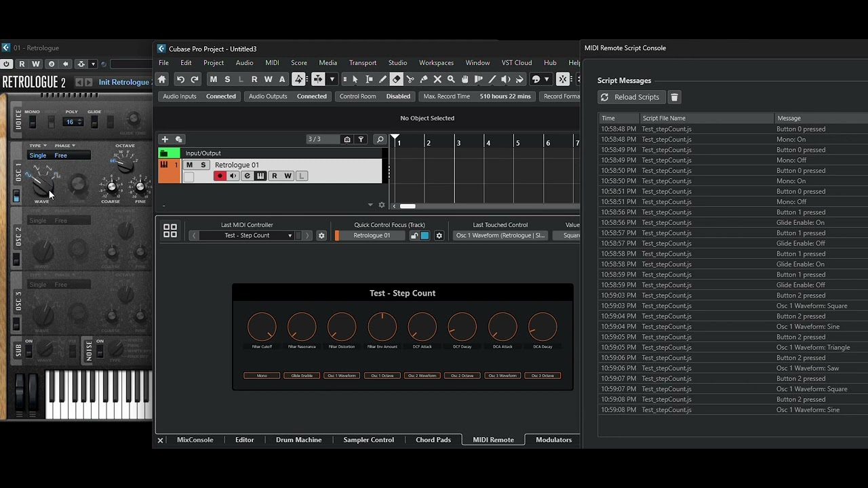Image resolution: width=868 pixels, height=488 pixels.
Task: Select the Split scissors tool
Action: pos(410,79)
